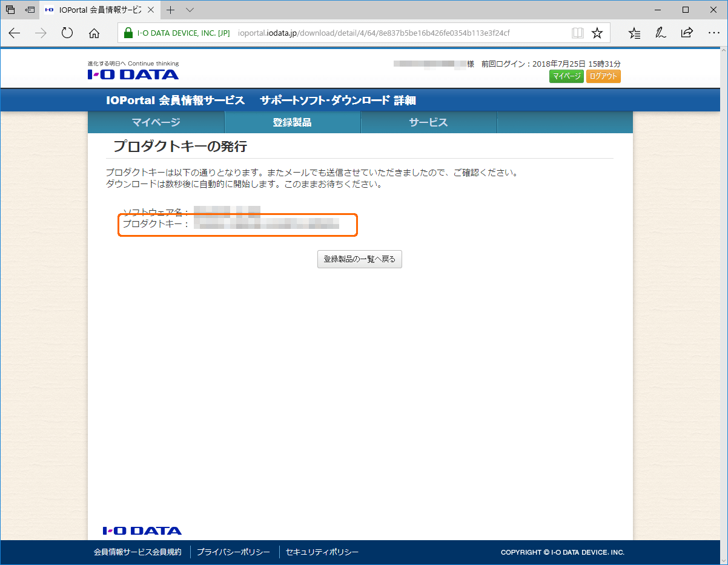The image size is (728, 565).
Task: Switch to the 登録製品 navigation tab
Action: 293,122
